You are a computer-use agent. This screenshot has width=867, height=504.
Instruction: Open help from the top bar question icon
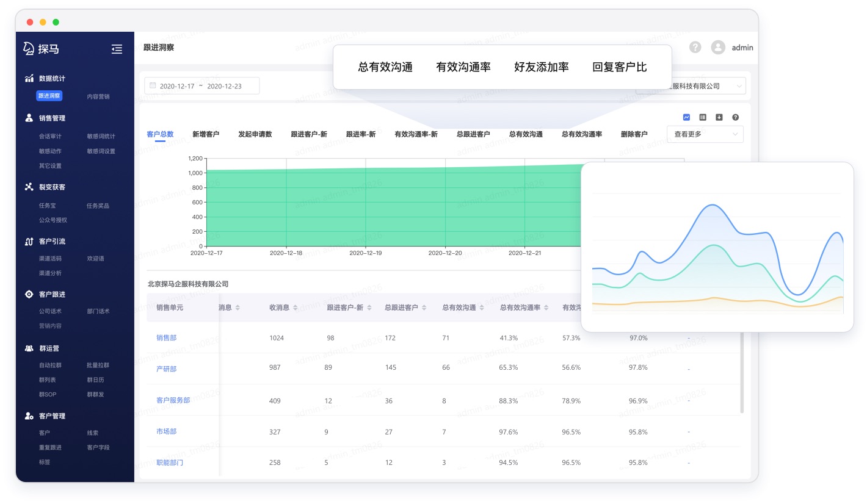[x=695, y=47]
